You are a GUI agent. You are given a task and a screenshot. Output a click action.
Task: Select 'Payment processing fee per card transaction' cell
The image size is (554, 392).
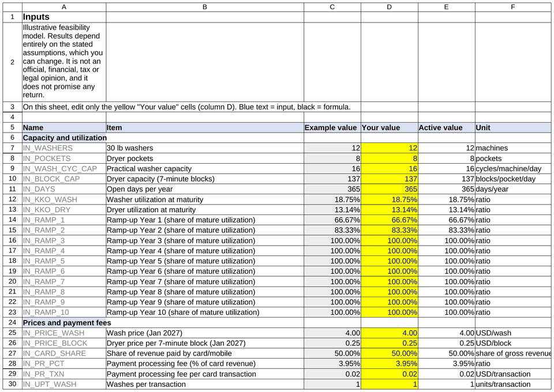205,374
